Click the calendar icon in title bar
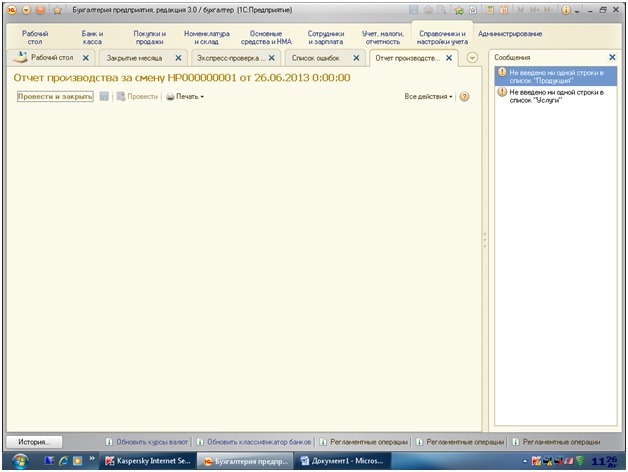 tap(504, 10)
